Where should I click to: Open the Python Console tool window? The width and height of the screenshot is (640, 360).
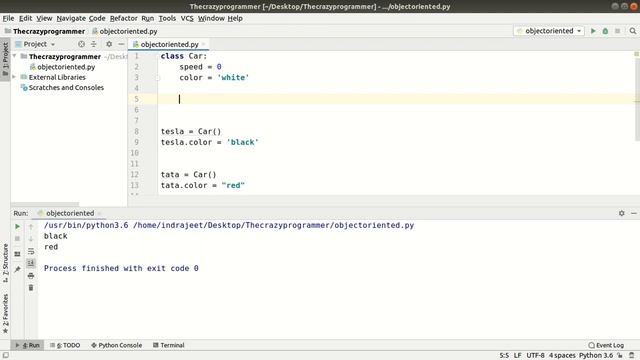[x=116, y=345]
